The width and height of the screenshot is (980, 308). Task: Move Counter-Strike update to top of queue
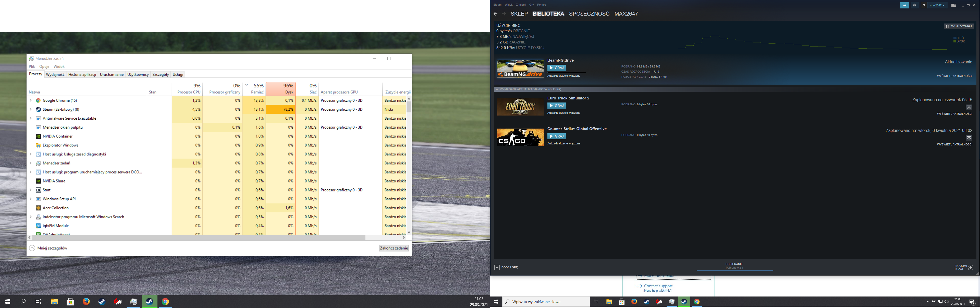point(969,138)
